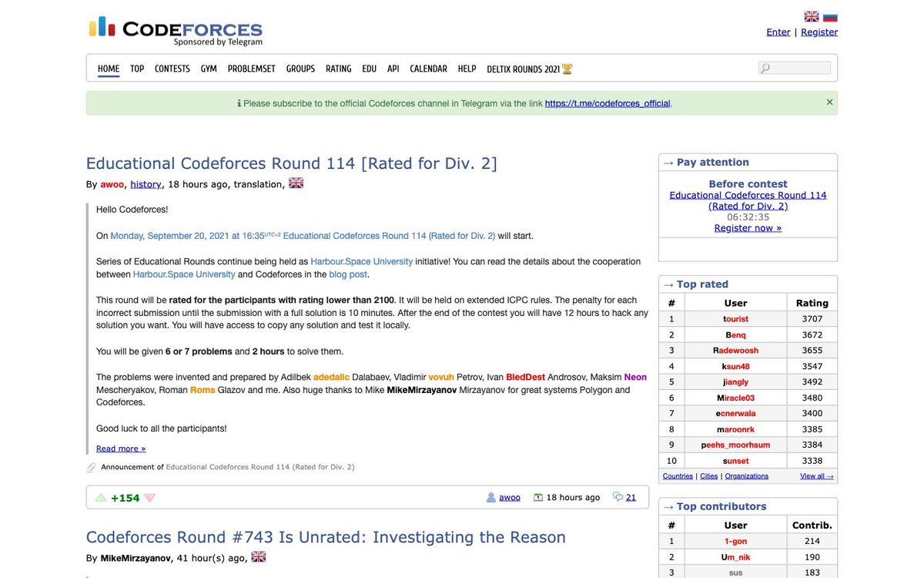Open adedalic's profile
The width and height of the screenshot is (924, 578).
coord(331,377)
